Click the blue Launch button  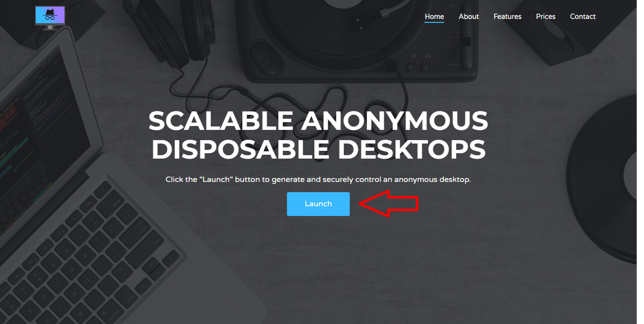(318, 204)
